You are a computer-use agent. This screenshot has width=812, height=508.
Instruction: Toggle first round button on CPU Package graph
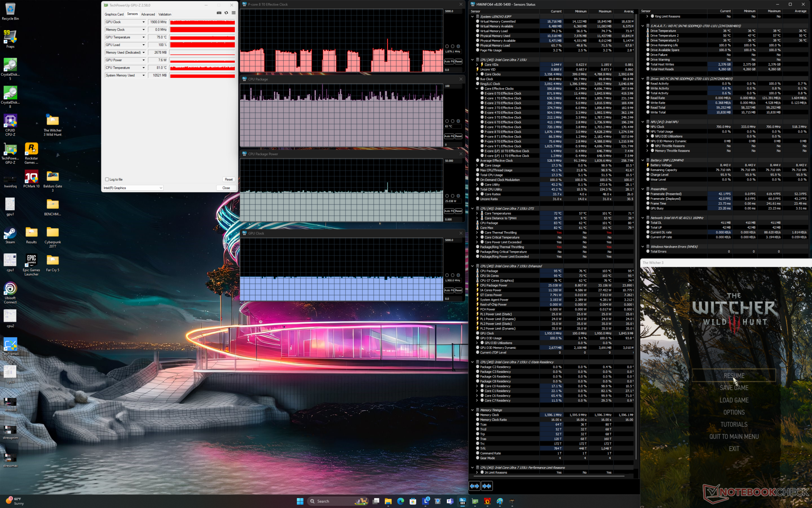coord(447,121)
